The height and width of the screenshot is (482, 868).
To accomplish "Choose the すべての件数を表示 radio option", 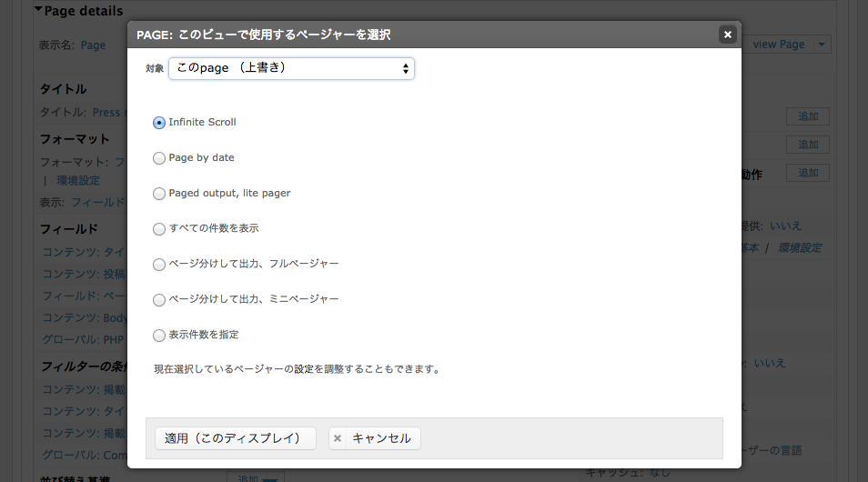I will click(x=159, y=229).
